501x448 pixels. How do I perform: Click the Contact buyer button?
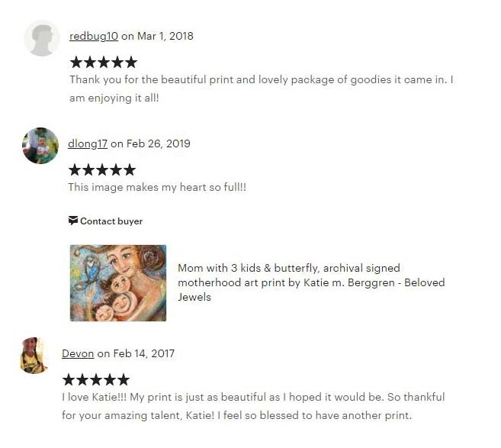coord(105,221)
